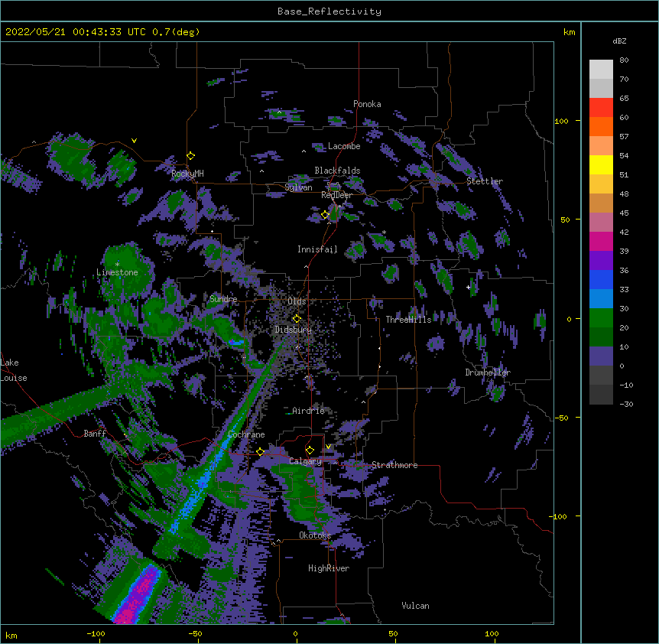This screenshot has width=659, height=644.
Task: Click the white asterisk above Limestone
Action: (117, 265)
